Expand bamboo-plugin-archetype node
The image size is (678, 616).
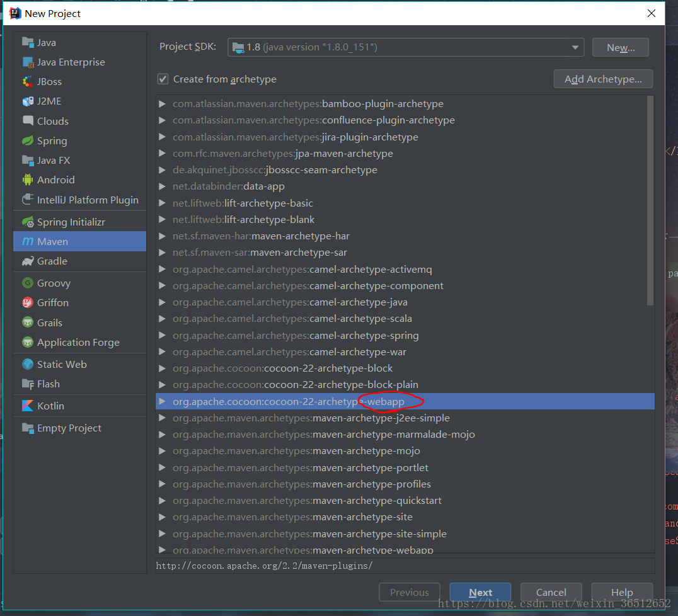coord(162,104)
